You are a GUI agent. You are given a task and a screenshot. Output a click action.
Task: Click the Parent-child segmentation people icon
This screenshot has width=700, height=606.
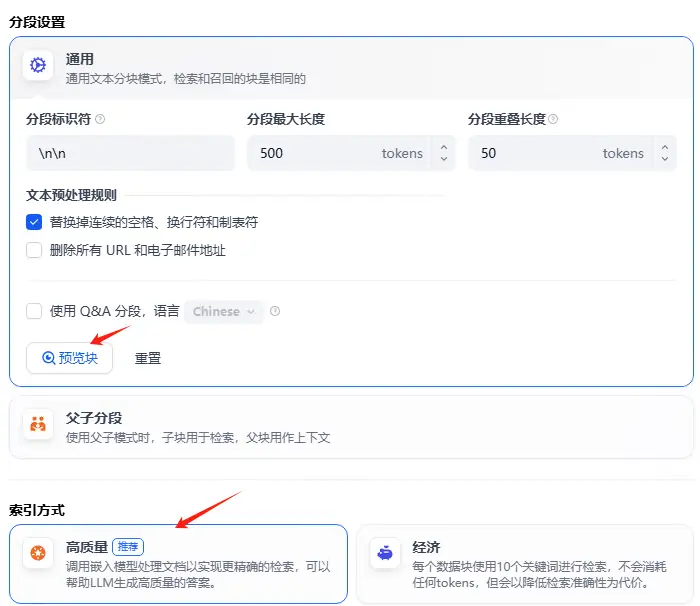(x=38, y=423)
